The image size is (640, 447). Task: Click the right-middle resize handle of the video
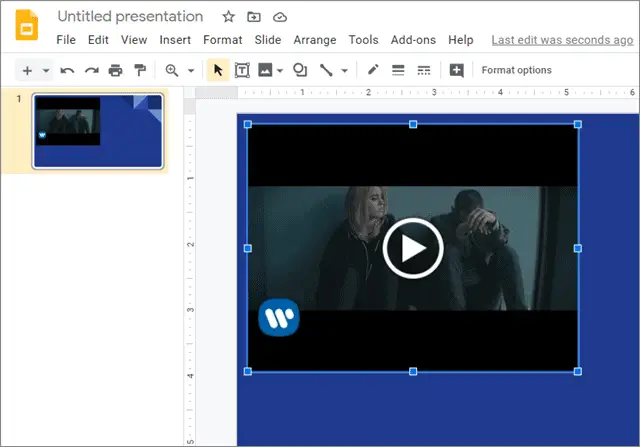(x=578, y=248)
